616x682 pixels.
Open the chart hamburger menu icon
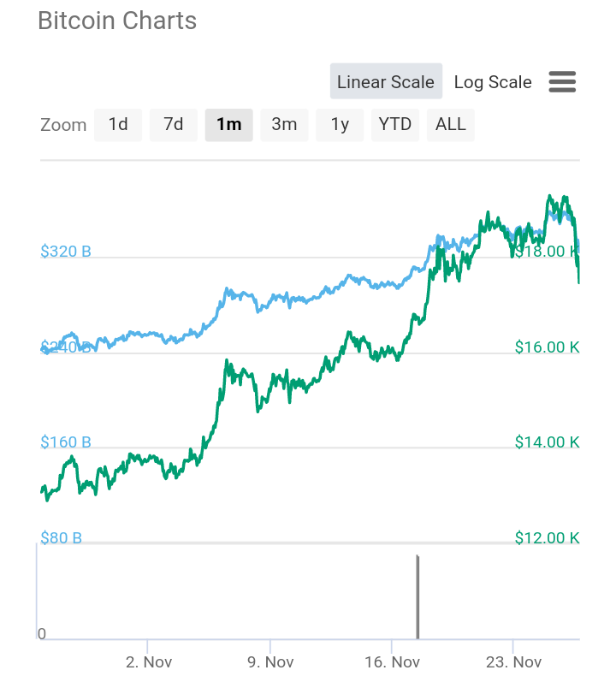pyautogui.click(x=562, y=82)
